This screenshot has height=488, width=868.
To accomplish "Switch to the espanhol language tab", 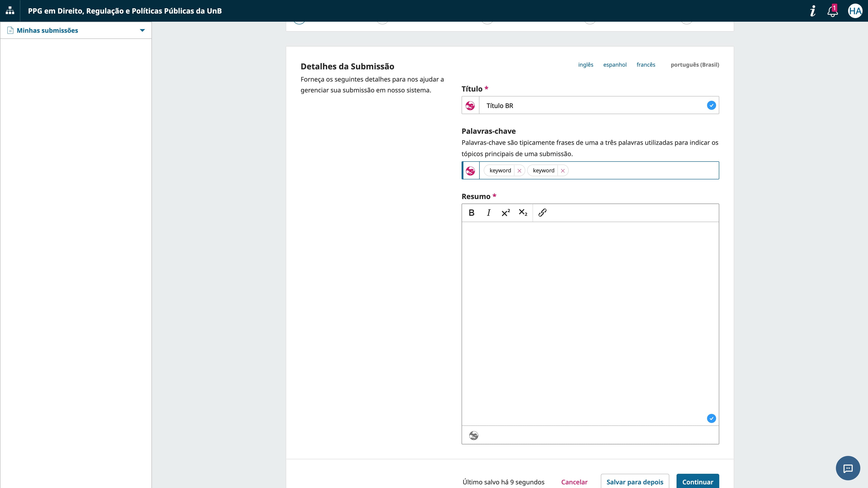I will 615,65.
